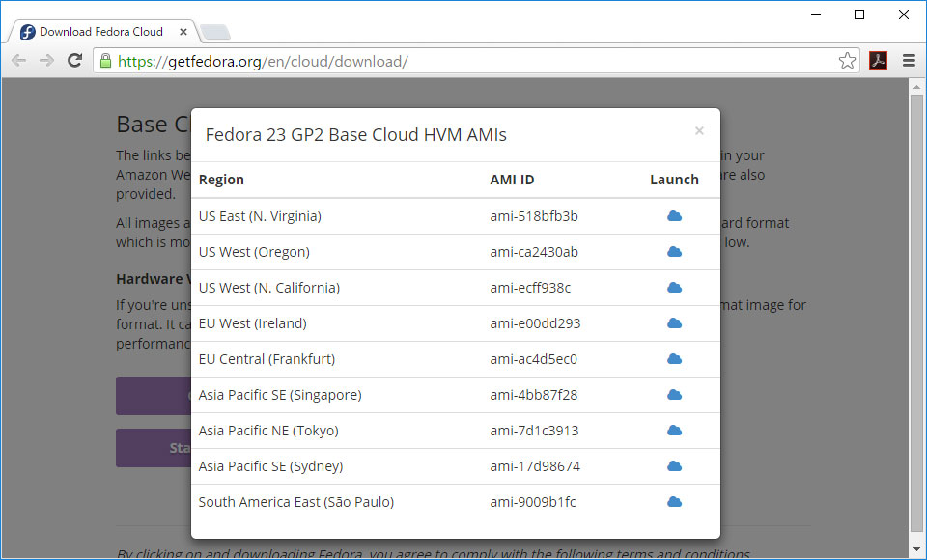Screen dimensions: 927x560
Task: Click the Fedora favicon on the tab
Action: 28,31
